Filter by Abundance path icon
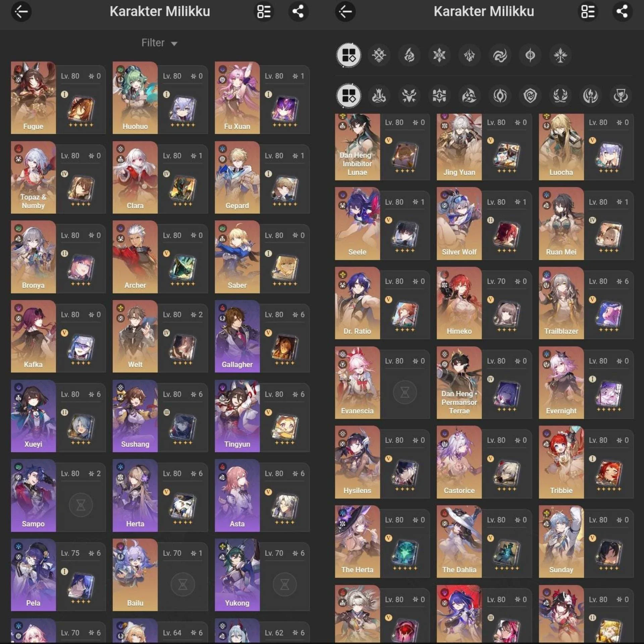Viewport: 644px width, 644px height. 560,96
